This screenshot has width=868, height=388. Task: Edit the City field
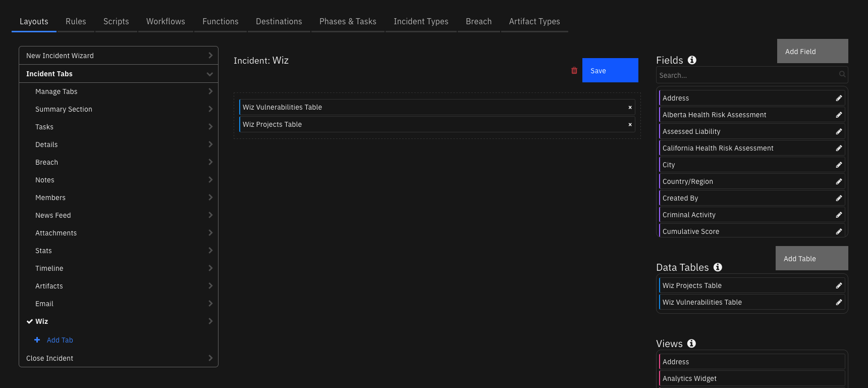(x=839, y=165)
